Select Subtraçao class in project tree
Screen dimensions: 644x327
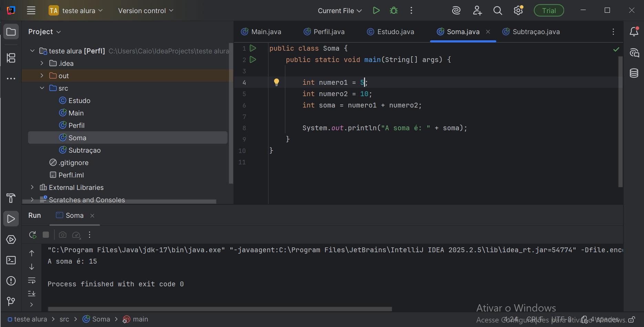(x=84, y=150)
